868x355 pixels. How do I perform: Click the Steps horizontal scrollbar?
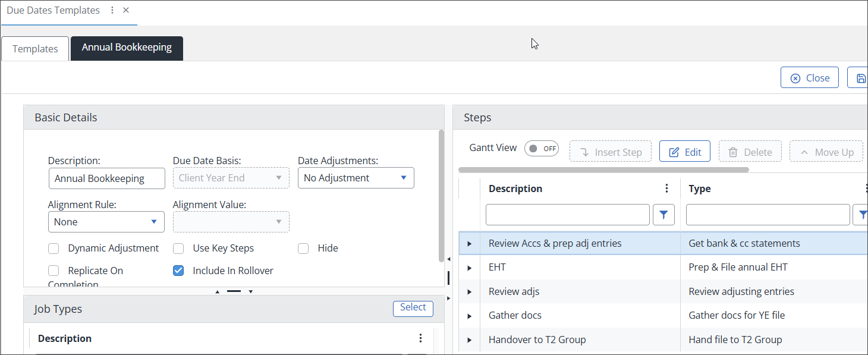(603, 169)
